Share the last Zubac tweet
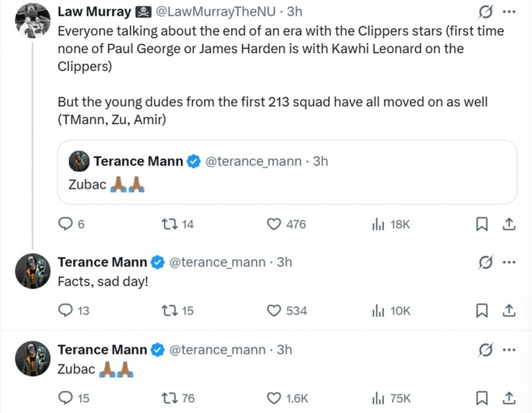532x413 pixels. (x=508, y=398)
